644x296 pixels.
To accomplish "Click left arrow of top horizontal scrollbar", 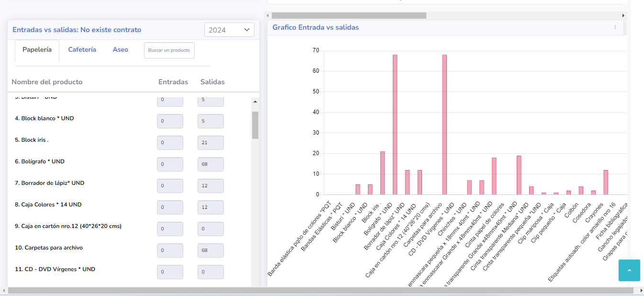I will (270, 15).
